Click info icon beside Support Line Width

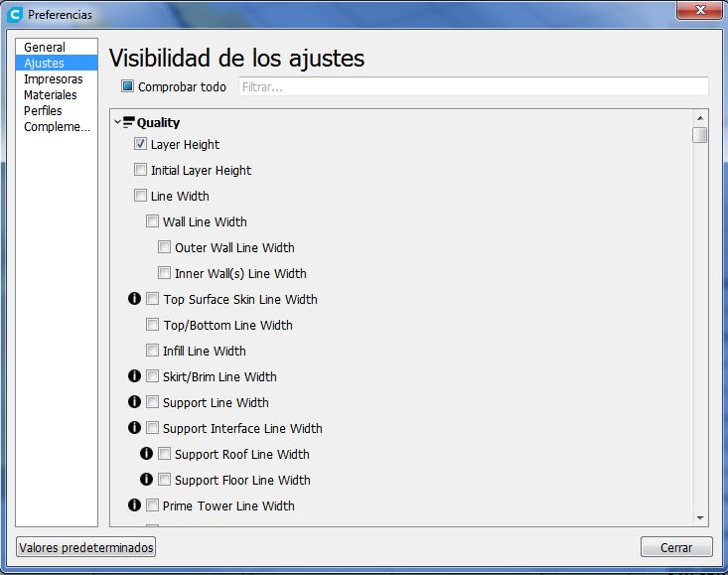pyautogui.click(x=134, y=401)
